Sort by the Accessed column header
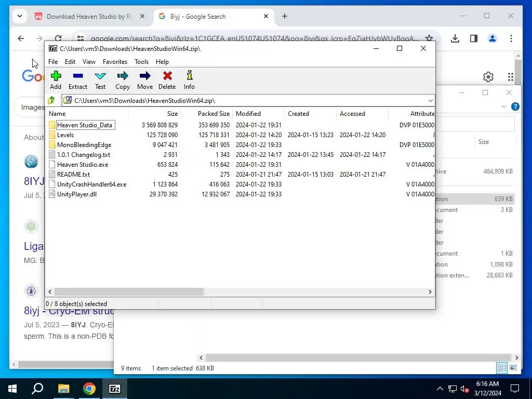The width and height of the screenshot is (532, 399). 362,114
